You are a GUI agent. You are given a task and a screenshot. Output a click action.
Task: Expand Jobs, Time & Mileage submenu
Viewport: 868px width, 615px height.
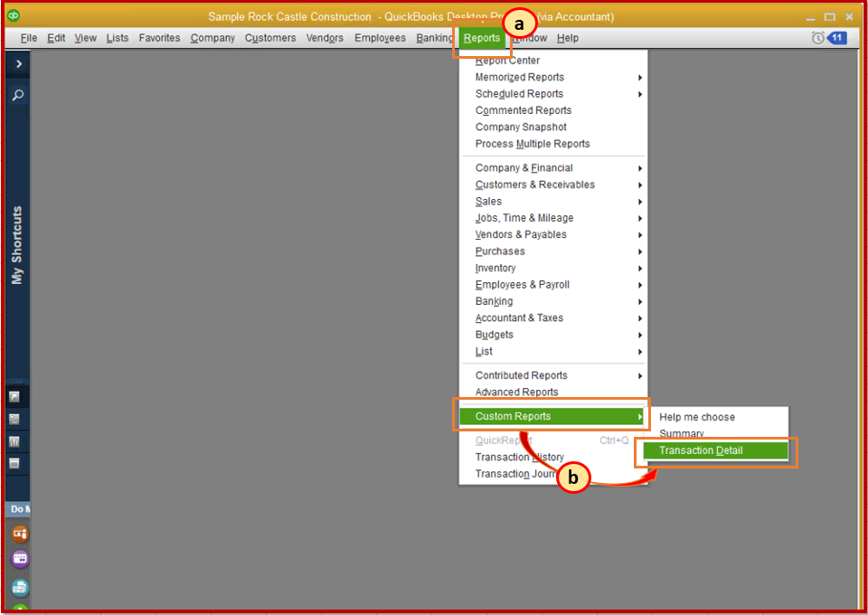point(553,218)
